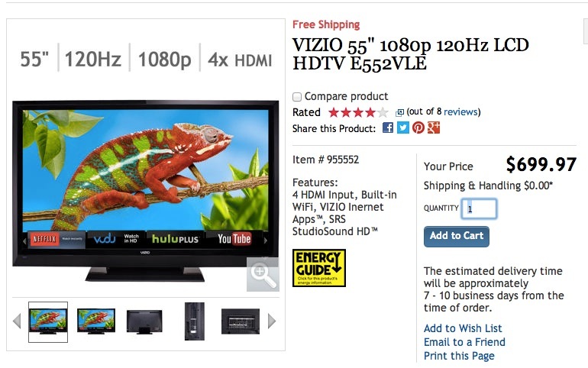Share product on Pinterest icon
This screenshot has width=588, height=368.
pyautogui.click(x=418, y=128)
